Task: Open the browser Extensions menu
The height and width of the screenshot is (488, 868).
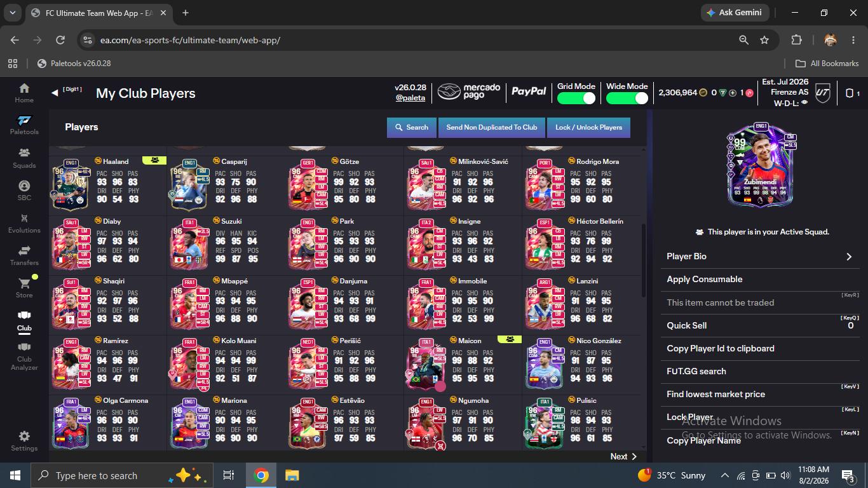Action: click(796, 40)
